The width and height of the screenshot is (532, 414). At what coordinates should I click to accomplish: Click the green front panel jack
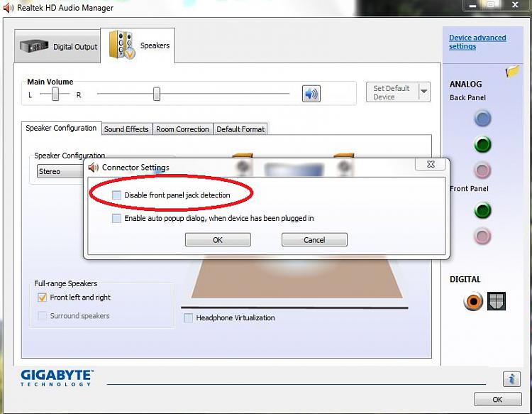pyautogui.click(x=482, y=210)
